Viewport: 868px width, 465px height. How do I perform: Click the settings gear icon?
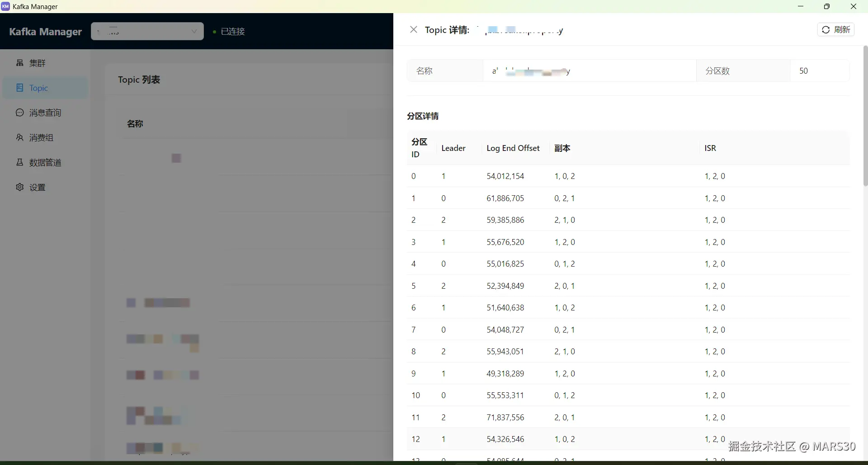20,187
